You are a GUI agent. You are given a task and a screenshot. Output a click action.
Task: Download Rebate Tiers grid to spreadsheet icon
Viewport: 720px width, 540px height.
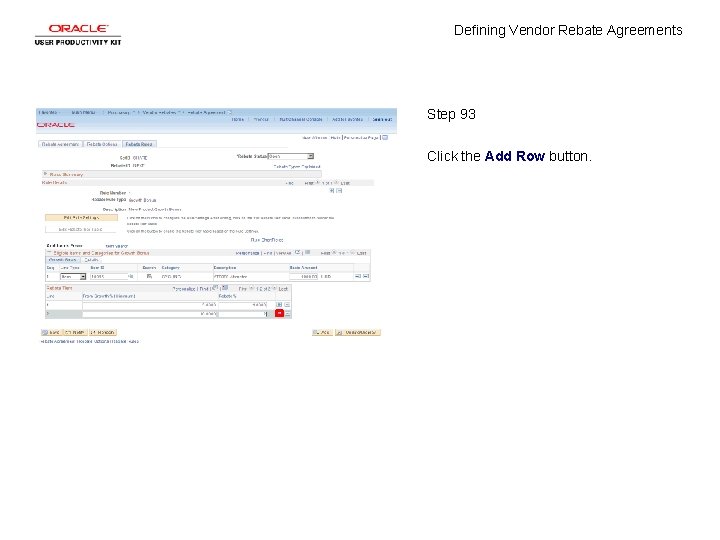point(225,288)
